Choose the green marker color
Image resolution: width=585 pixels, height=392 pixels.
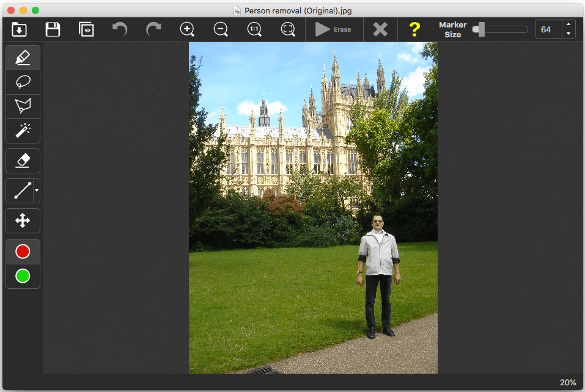coord(23,276)
